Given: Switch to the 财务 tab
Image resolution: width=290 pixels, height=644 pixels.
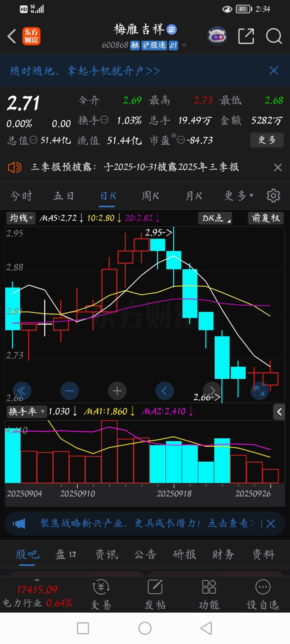Looking at the screenshot, I should pos(223,554).
